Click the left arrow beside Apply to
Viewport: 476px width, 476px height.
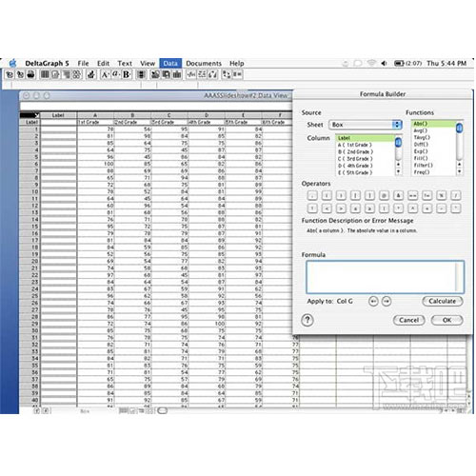tap(373, 301)
